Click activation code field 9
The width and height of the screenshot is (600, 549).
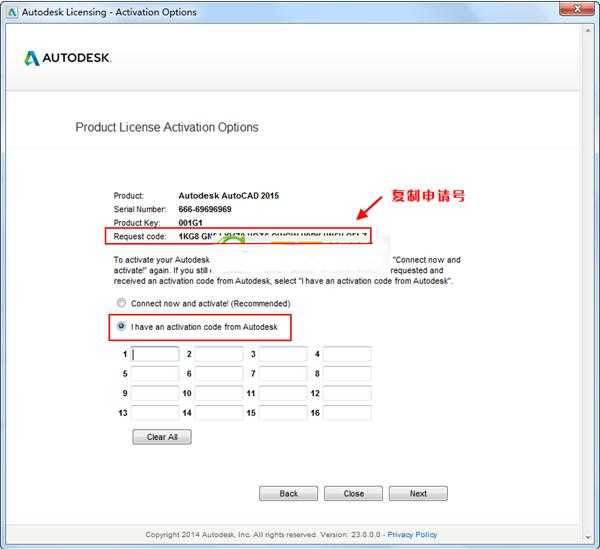(155, 393)
